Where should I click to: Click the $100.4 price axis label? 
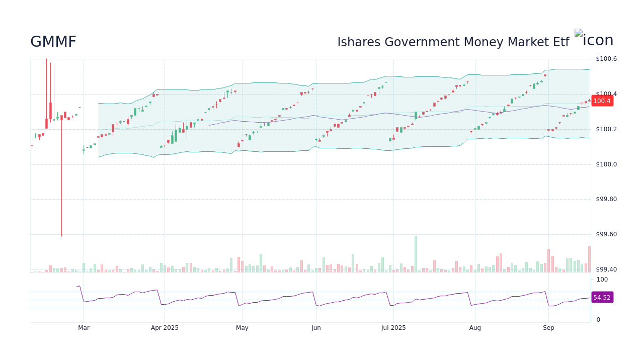(606, 94)
